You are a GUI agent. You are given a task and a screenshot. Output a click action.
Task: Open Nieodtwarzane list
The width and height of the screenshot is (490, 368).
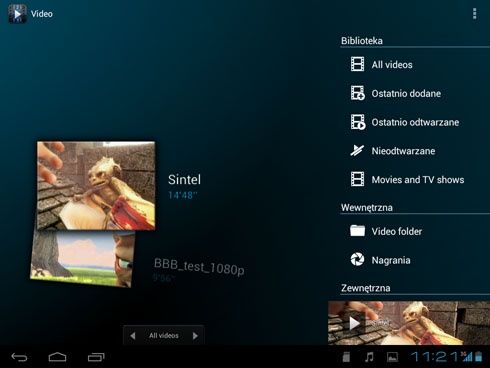coord(415,151)
